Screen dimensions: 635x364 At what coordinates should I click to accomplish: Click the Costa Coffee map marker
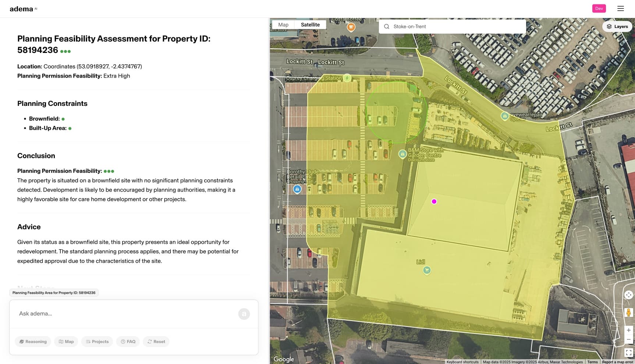[351, 27]
